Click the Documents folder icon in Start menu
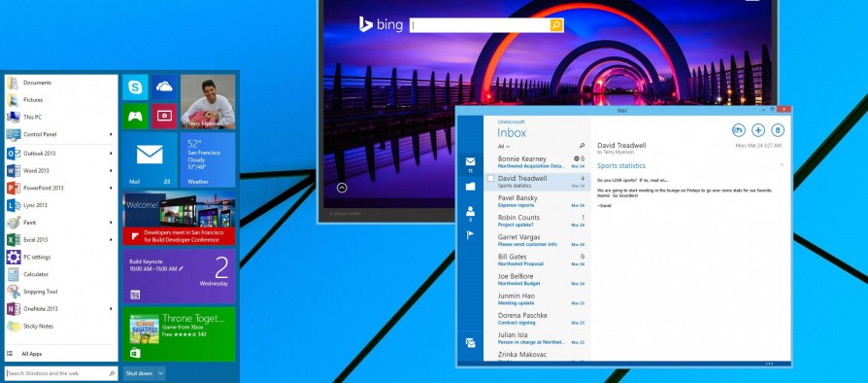The height and width of the screenshot is (383, 868). coord(13,83)
